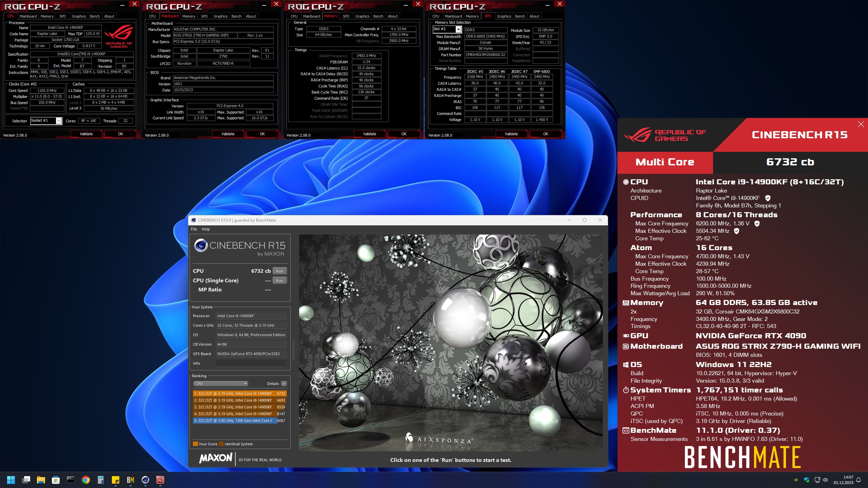868x488 pixels.
Task: Click the Info field in Your System
Action: click(251, 363)
